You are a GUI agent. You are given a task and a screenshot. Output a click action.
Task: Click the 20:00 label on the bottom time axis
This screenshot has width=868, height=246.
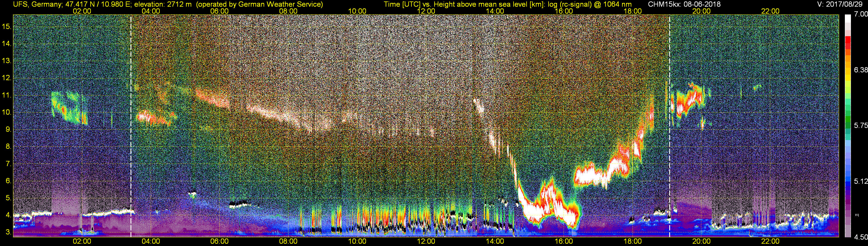(x=702, y=241)
